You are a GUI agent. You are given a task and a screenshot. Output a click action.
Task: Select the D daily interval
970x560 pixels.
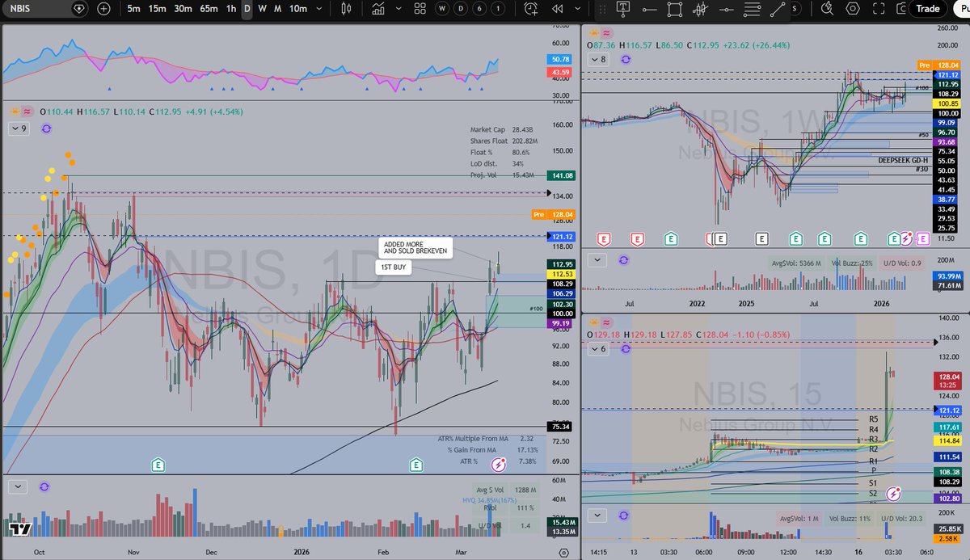pos(247,9)
